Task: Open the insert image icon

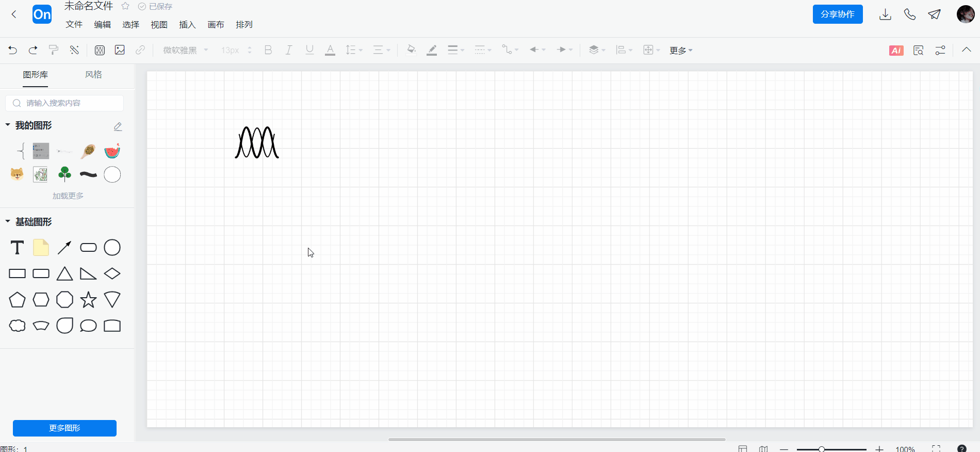Action: click(x=120, y=50)
